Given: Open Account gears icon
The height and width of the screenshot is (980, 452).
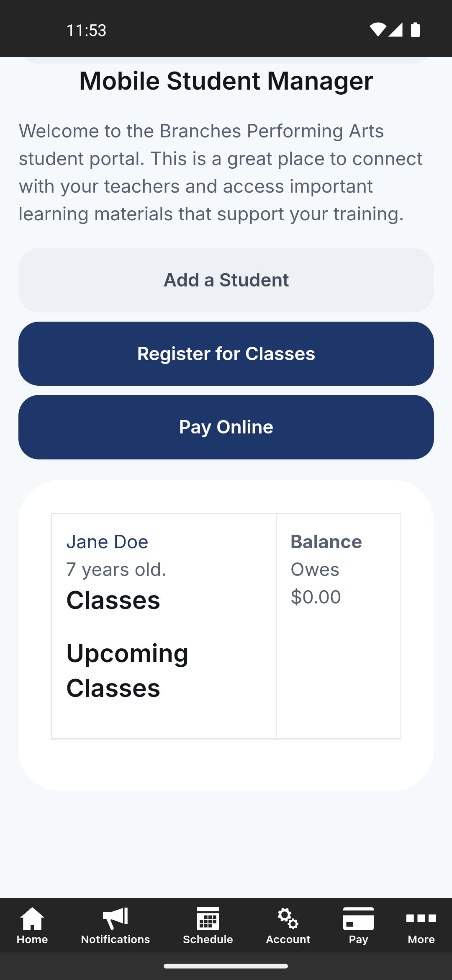Looking at the screenshot, I should pyautogui.click(x=288, y=918).
